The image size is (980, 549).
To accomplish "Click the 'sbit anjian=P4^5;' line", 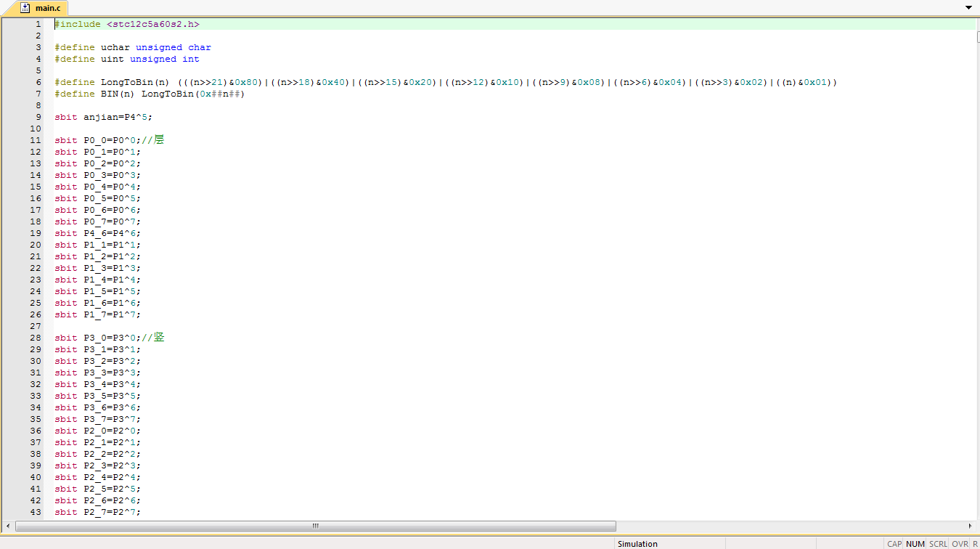I will point(104,117).
